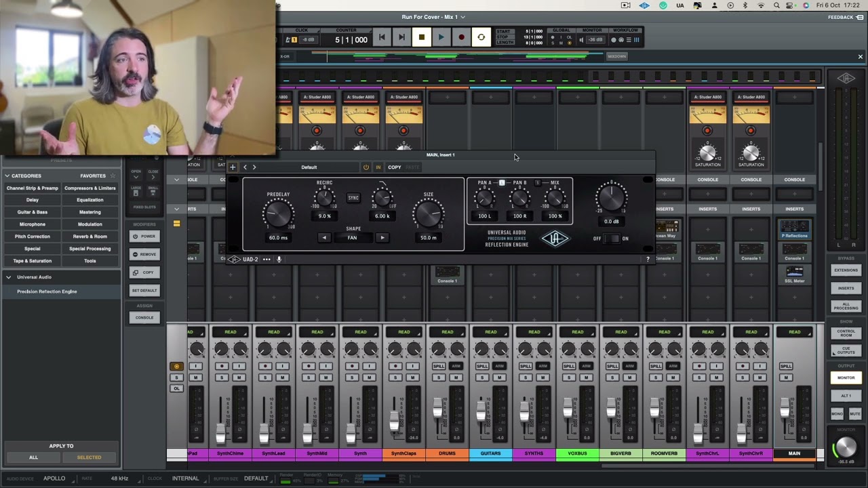Select the next SHAPE with right arrow

tap(382, 237)
